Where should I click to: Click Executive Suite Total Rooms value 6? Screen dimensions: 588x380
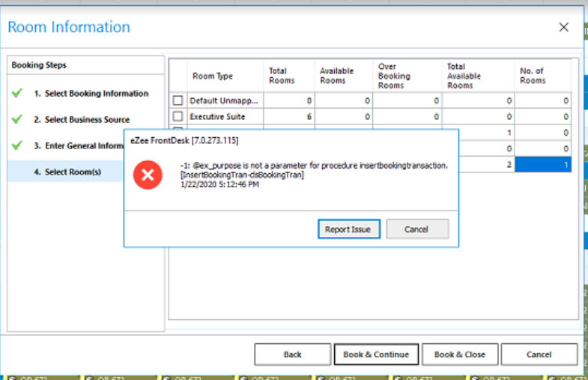point(289,117)
